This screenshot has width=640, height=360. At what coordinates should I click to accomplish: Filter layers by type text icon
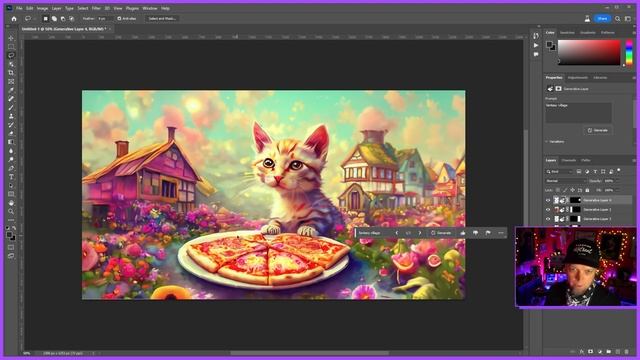(x=595, y=171)
